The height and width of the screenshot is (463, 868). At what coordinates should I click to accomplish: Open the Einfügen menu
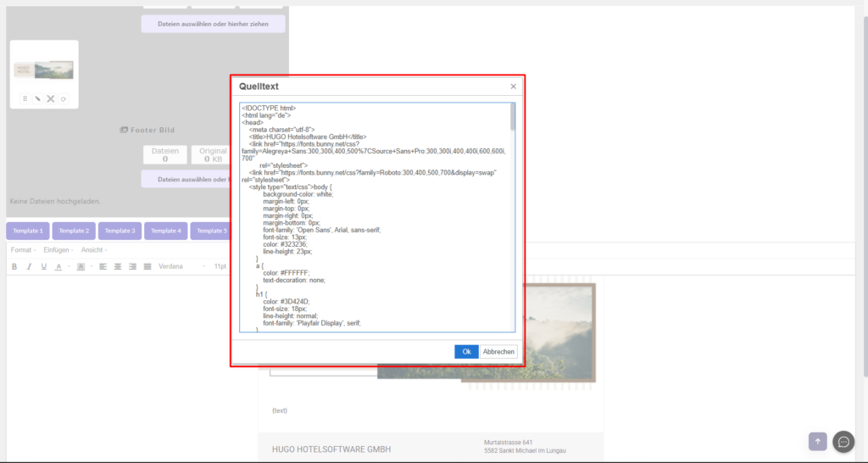click(x=58, y=250)
